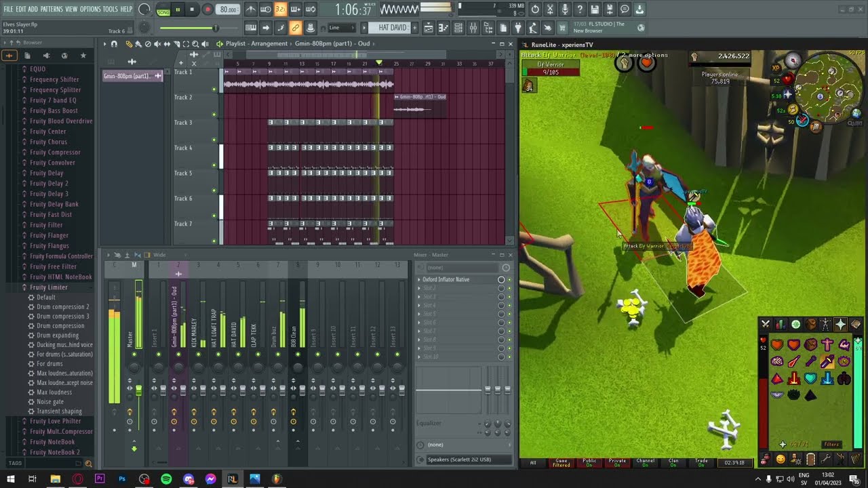Screen dimensions: 868x488
Task: Click the browser search magnifier icon
Action: pos(87,464)
